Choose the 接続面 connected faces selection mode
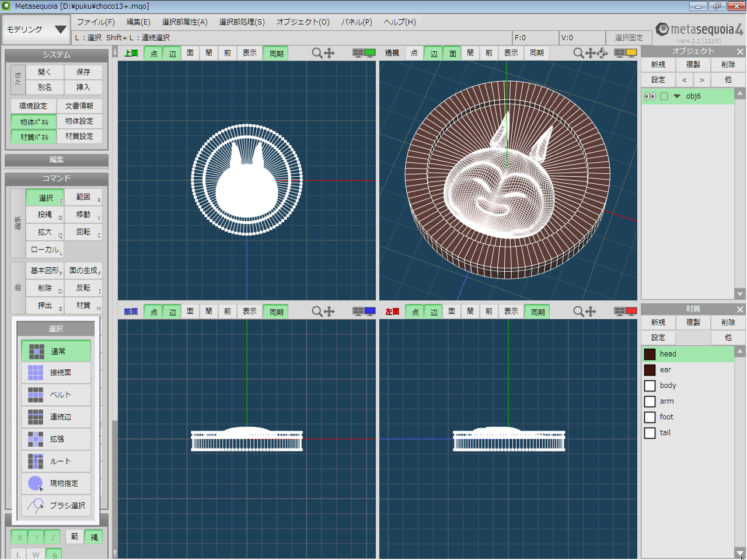This screenshot has width=747, height=560. click(56, 373)
